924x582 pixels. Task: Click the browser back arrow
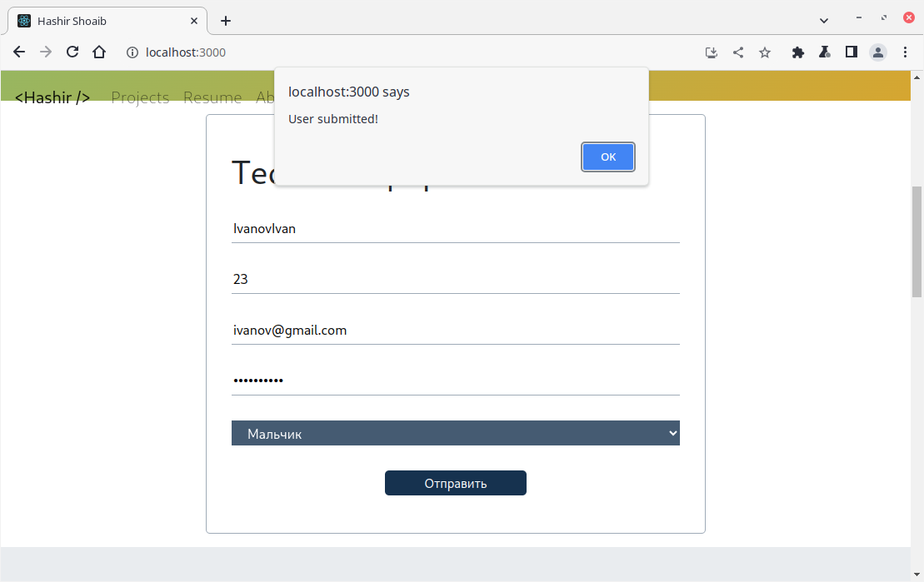pos(19,52)
